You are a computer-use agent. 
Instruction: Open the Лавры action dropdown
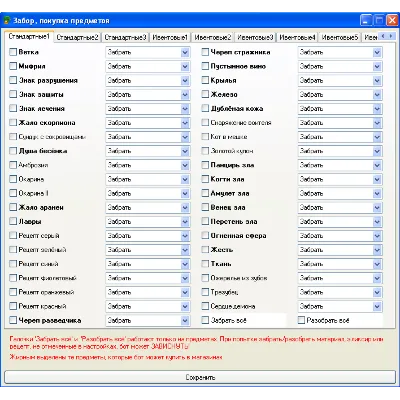185,222
